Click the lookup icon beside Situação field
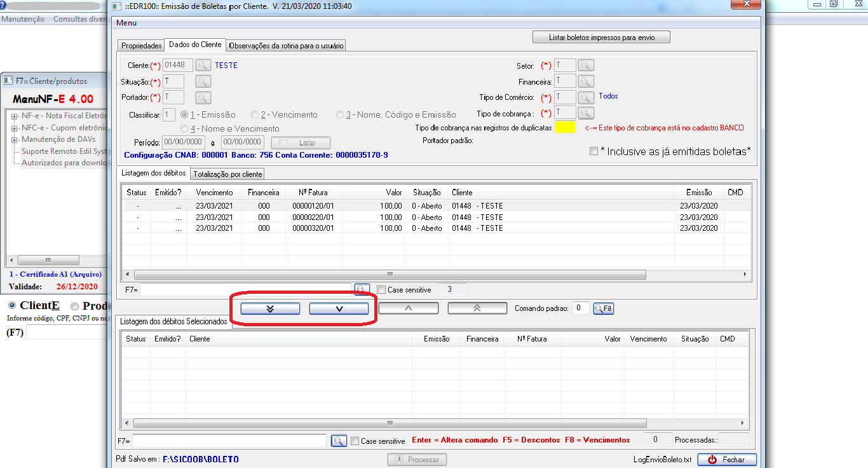Screen dimensions: 868x468 (x=203, y=81)
